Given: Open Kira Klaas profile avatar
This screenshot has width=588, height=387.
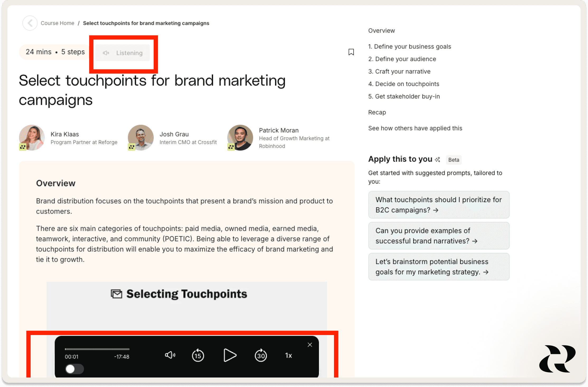Looking at the screenshot, I should (32, 138).
